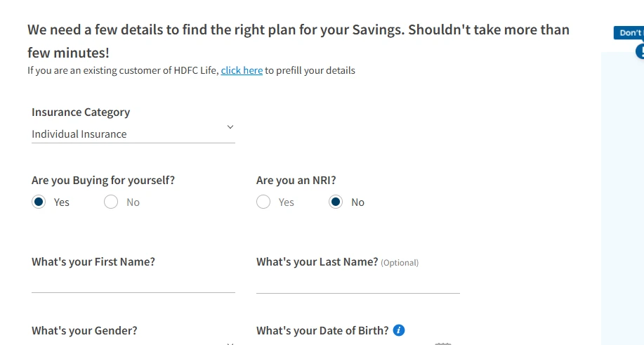Click the 'What's your Last Name?' label
This screenshot has width=644, height=345.
pos(317,262)
